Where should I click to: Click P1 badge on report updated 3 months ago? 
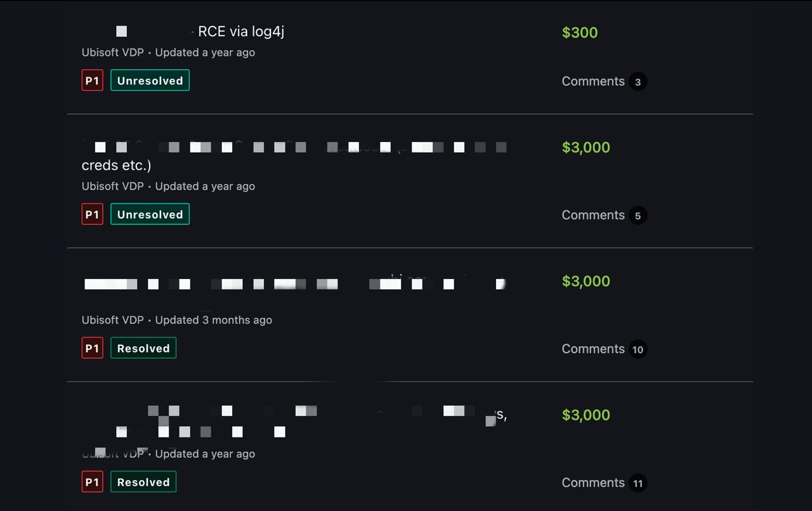(93, 348)
